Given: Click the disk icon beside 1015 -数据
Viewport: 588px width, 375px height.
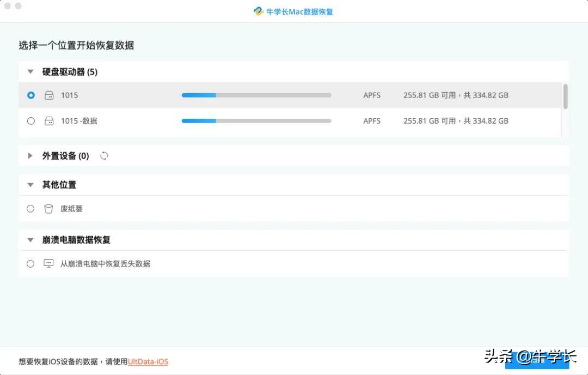Looking at the screenshot, I should [49, 120].
